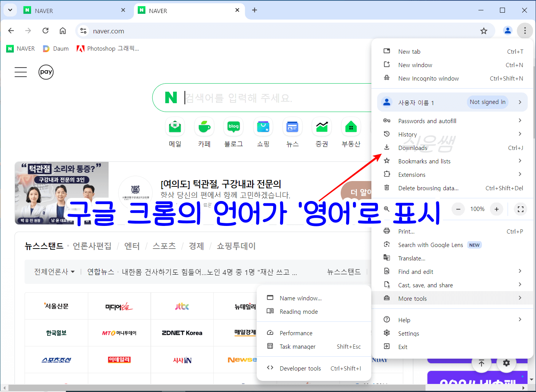536x392 pixels.
Task: Open the 카페 (Cafe) service icon
Action: tap(204, 127)
